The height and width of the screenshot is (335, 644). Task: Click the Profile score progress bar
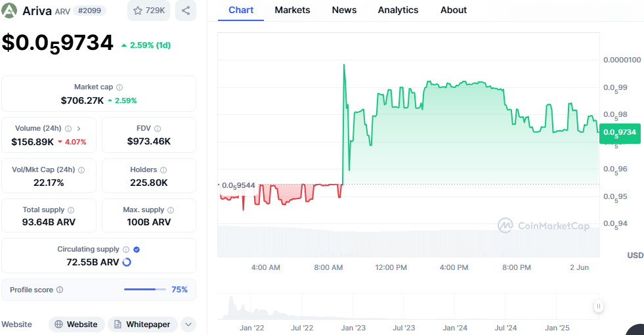point(145,290)
